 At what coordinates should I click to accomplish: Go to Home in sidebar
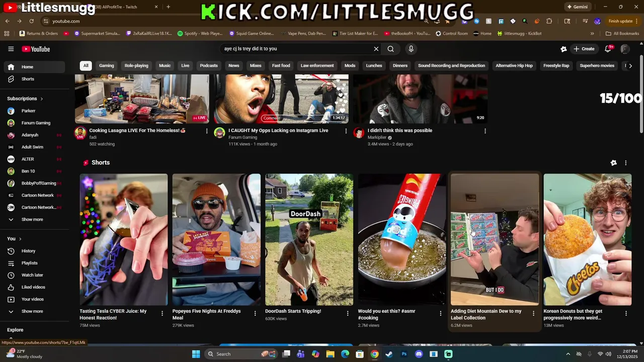[33, 67]
